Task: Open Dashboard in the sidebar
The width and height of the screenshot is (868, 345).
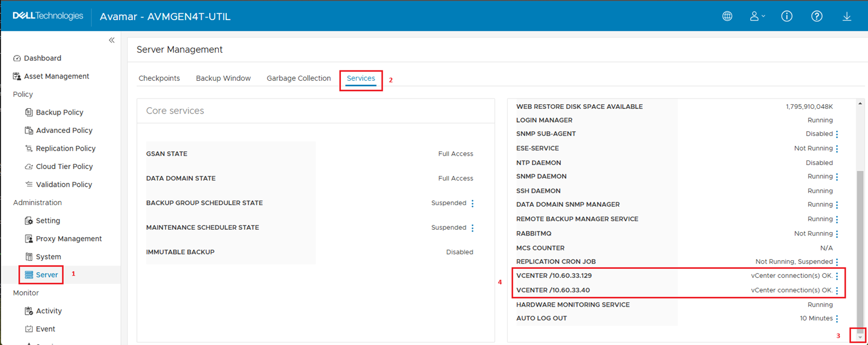Action: click(x=42, y=58)
